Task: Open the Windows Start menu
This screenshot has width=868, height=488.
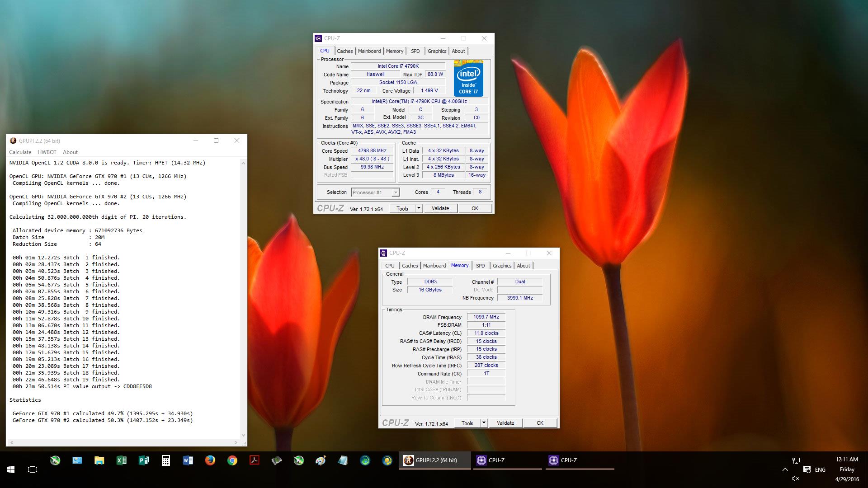Action: [x=11, y=469]
